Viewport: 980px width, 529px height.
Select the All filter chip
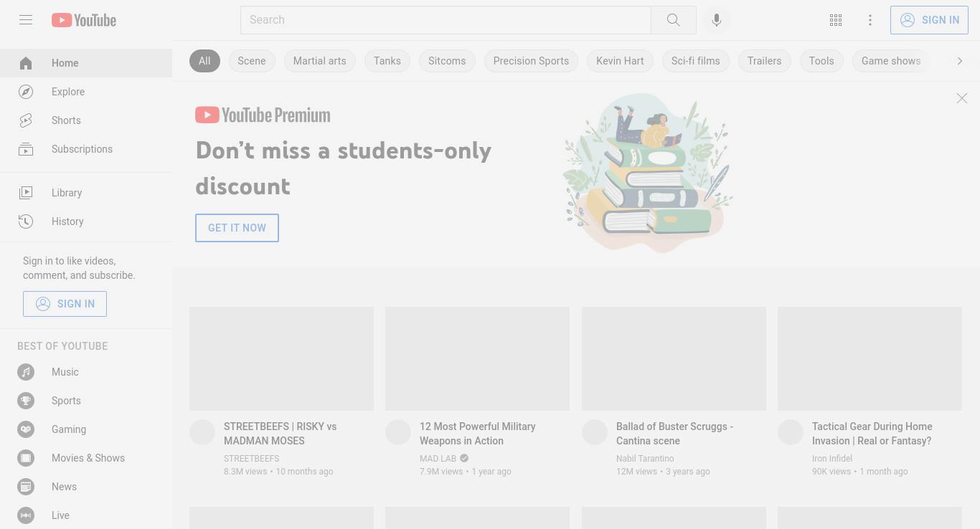click(204, 61)
